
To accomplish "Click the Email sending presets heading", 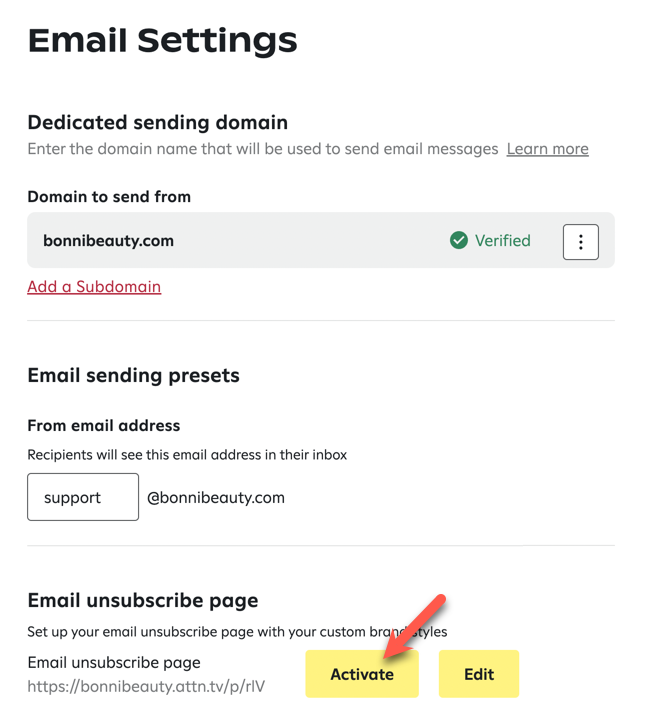I will tap(133, 376).
